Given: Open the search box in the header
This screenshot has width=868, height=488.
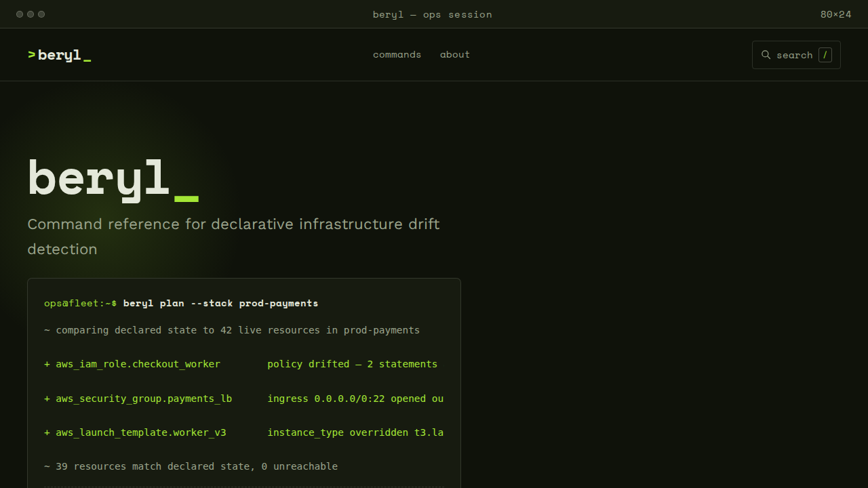Looking at the screenshot, I should [796, 55].
